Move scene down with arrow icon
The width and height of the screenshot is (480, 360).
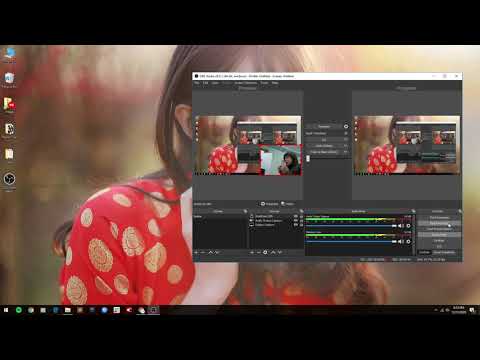pos(217,252)
